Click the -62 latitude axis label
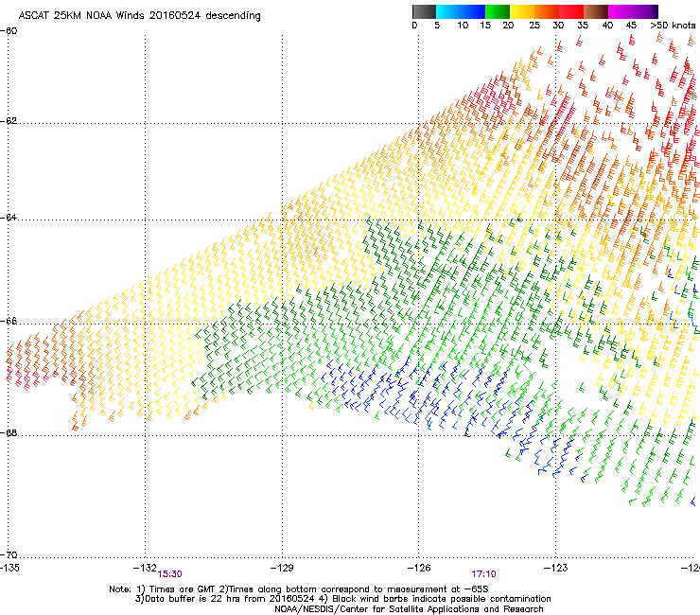 pos(9,121)
